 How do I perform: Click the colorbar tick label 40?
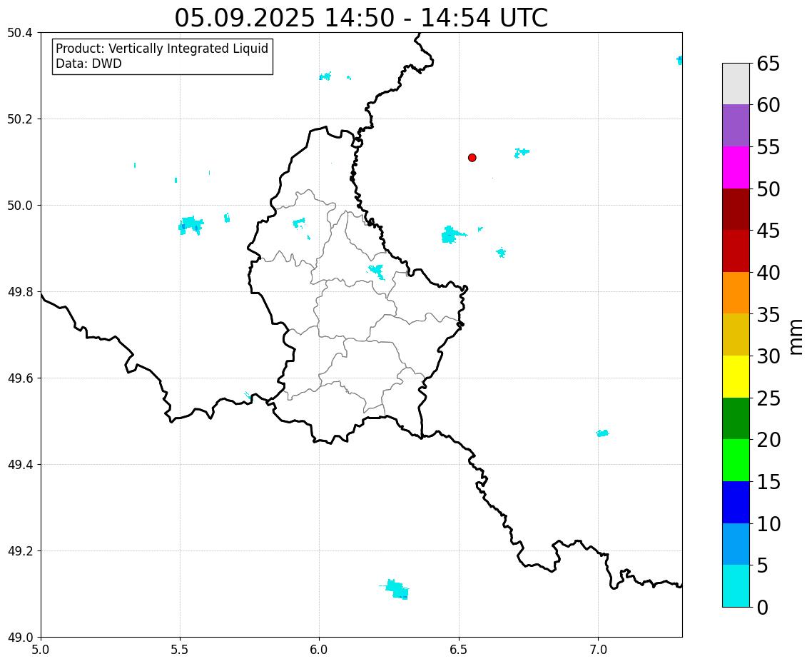(768, 272)
